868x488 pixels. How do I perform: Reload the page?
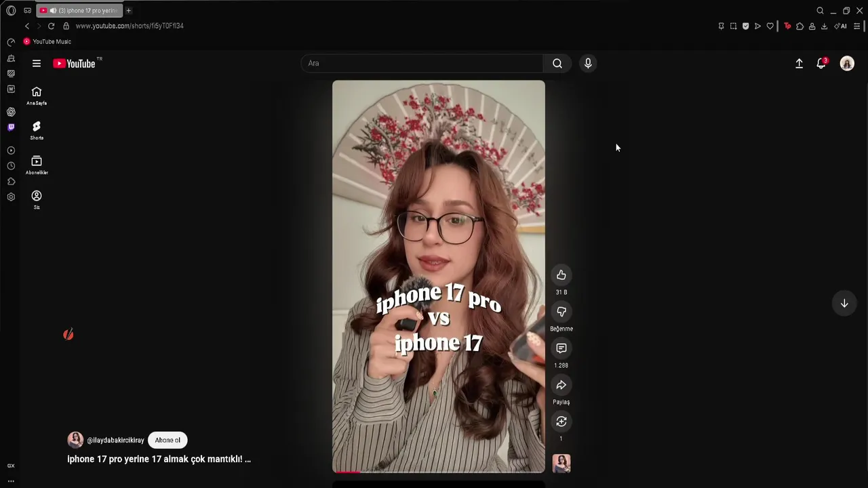[51, 26]
